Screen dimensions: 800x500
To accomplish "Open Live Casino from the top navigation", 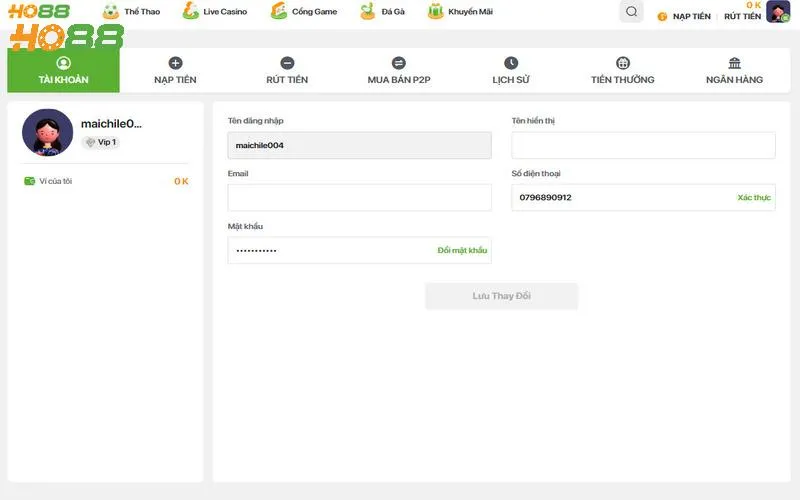I will (x=217, y=12).
